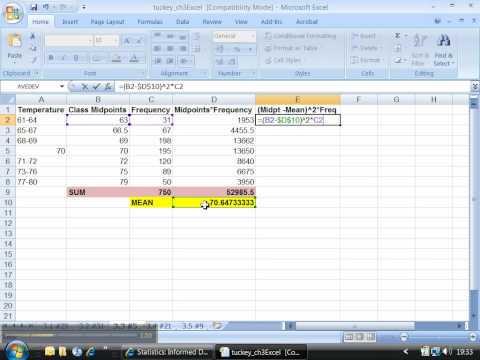
Task: Click the Enter checkmark in formula bar
Action: point(97,87)
